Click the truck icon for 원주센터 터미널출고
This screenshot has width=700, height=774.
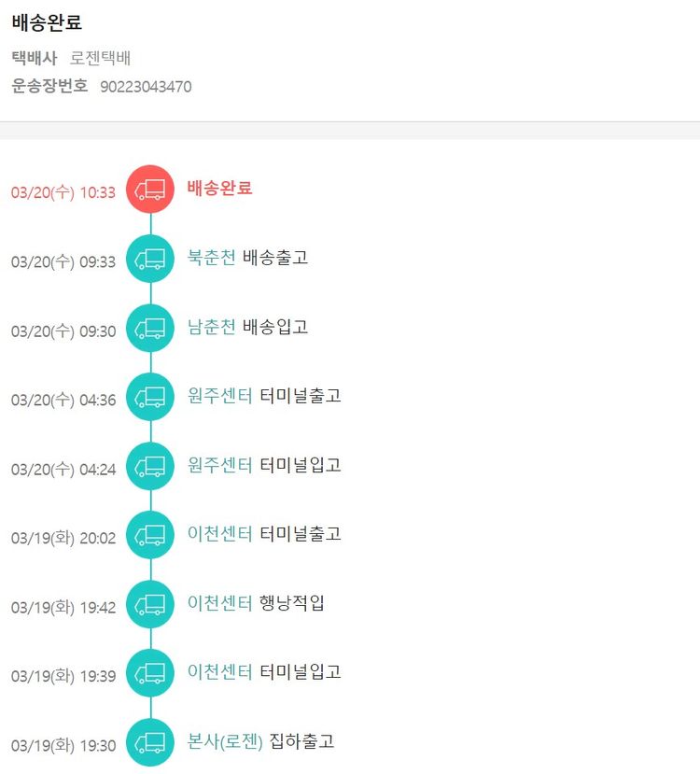(150, 397)
